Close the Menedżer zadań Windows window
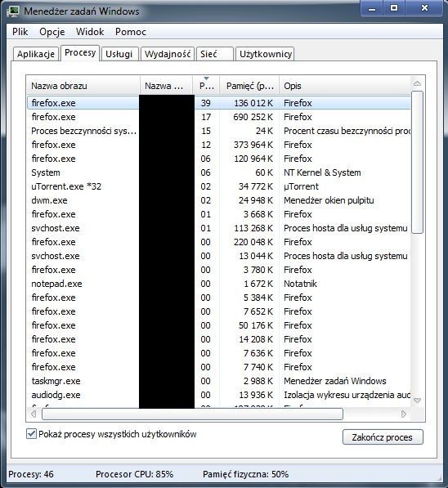448x488 pixels. 424,8
